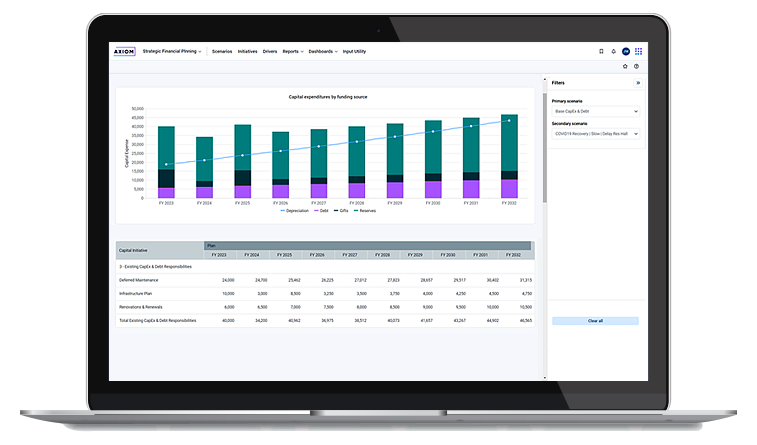The width and height of the screenshot is (757, 445).
Task: Click the favorite star icon
Action: [625, 66]
